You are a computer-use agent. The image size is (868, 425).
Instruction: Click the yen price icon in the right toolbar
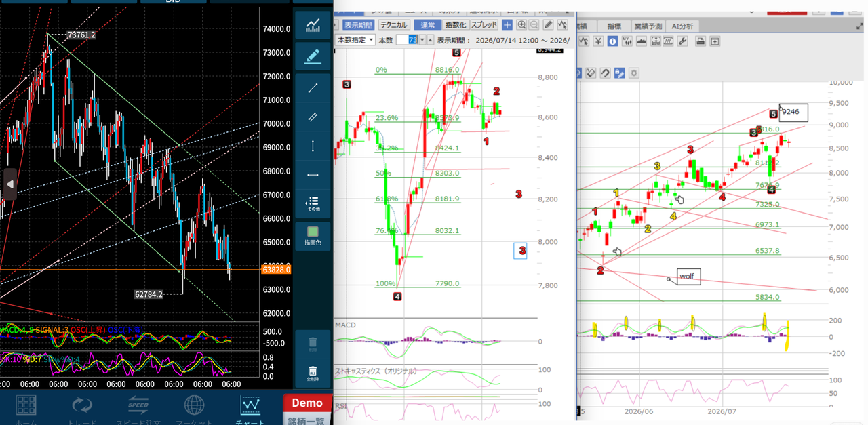[598, 41]
